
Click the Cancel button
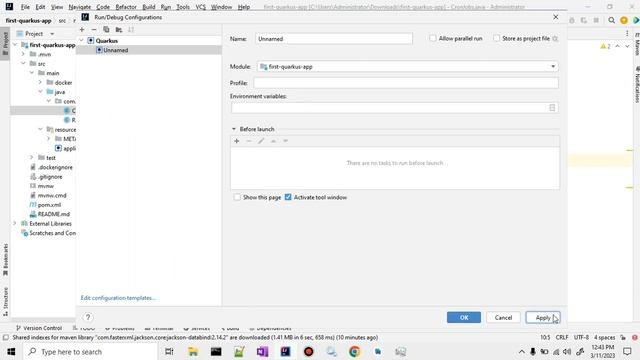[x=503, y=317]
